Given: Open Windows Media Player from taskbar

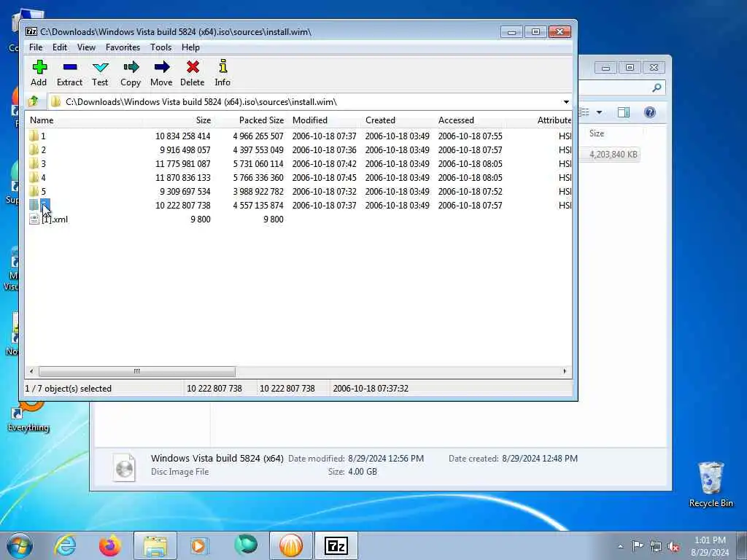Looking at the screenshot, I should [x=198, y=545].
